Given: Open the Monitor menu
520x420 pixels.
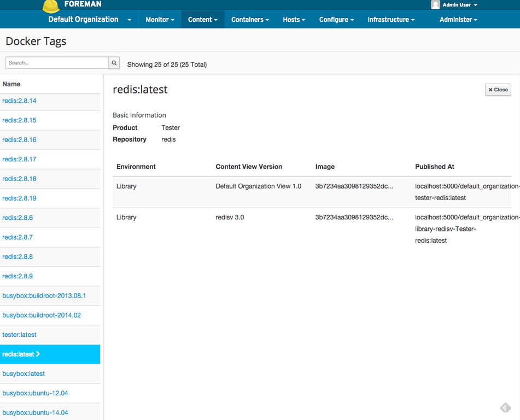Looking at the screenshot, I should [x=160, y=20].
